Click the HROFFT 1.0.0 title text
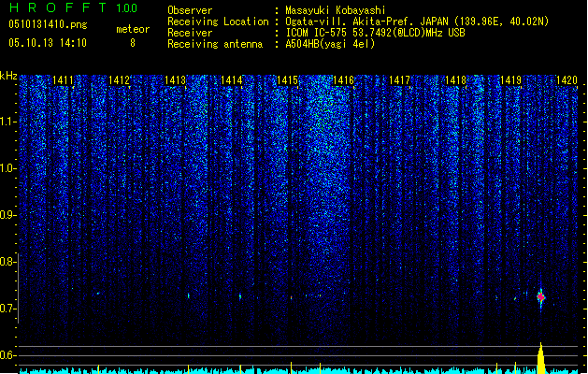 point(74,7)
